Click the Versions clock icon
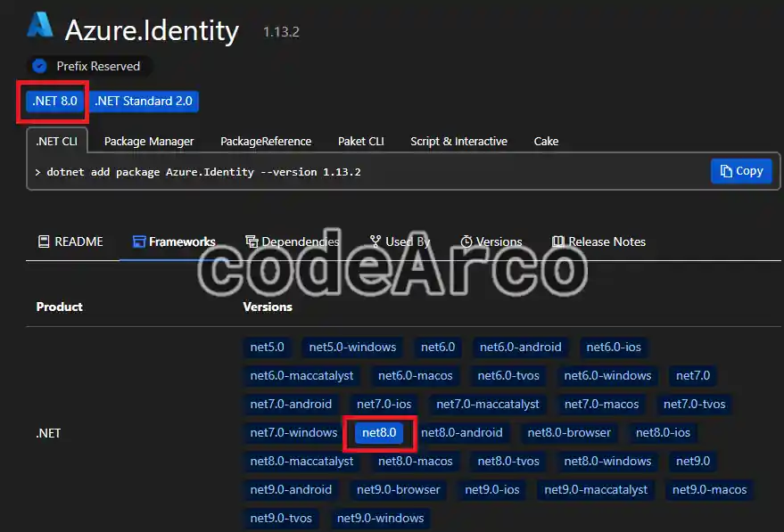 (466, 241)
